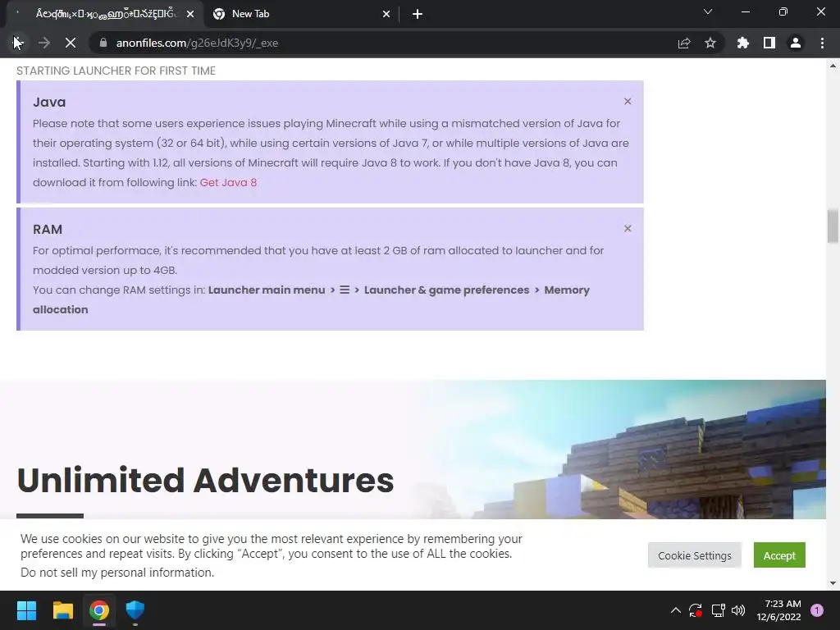Open a new tab with plus

(418, 14)
